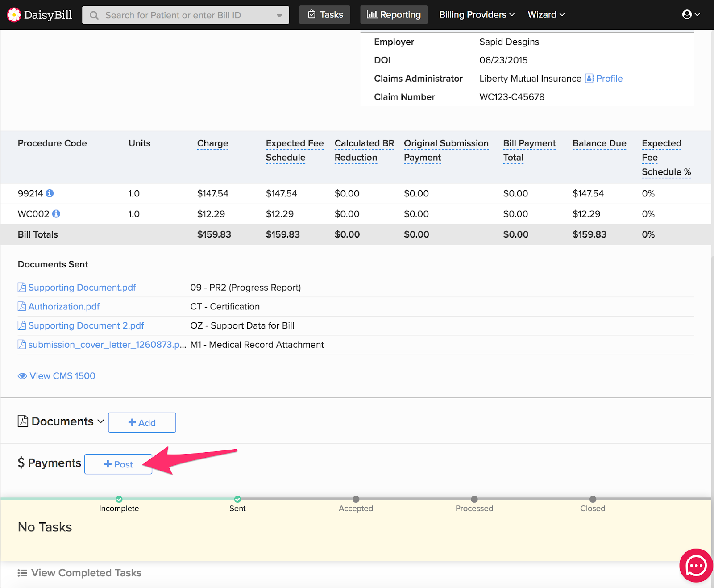Click the DaisyBill flower logo
This screenshot has height=588, width=714.
[x=14, y=15]
